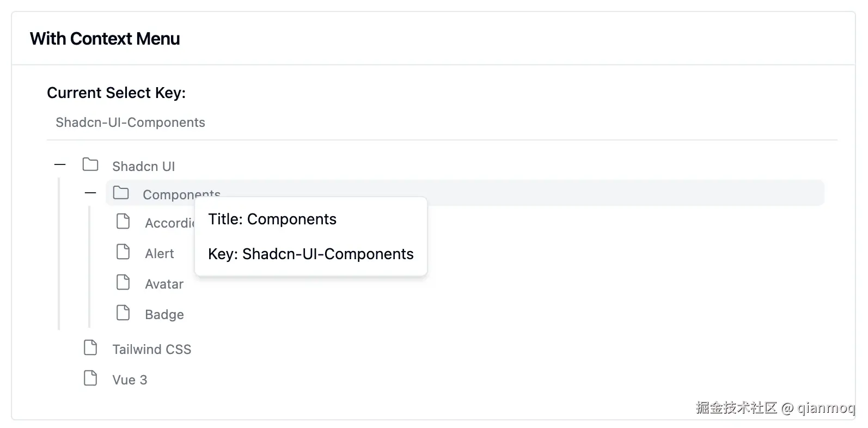Click the Badge file icon
This screenshot has height=428, width=868.
tap(124, 313)
